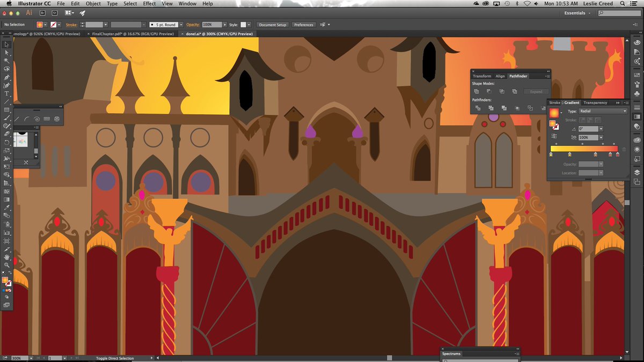Select the Selection tool in the toolbox
This screenshot has width=644, height=362.
tap(7, 45)
